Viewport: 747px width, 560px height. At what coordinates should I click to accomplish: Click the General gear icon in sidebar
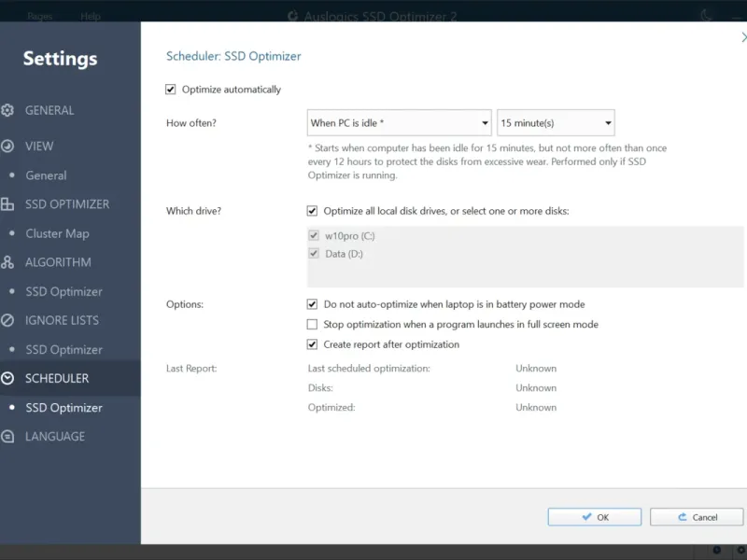[7, 110]
